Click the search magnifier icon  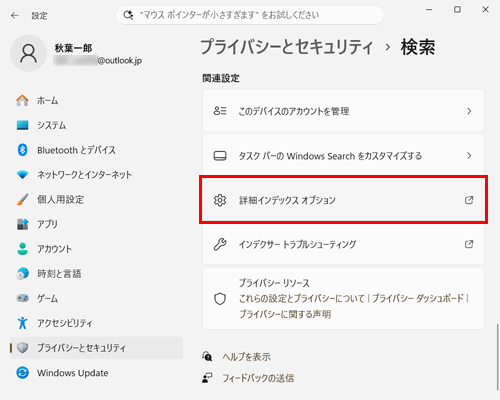point(128,15)
